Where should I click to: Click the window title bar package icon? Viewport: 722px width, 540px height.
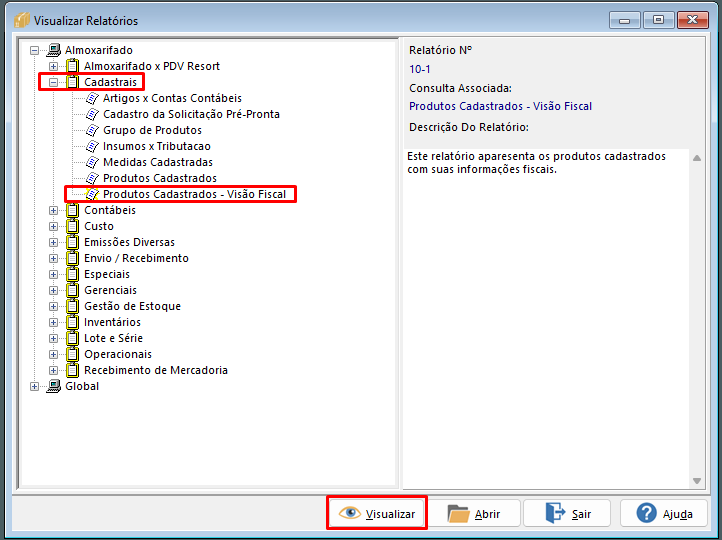[x=22, y=20]
